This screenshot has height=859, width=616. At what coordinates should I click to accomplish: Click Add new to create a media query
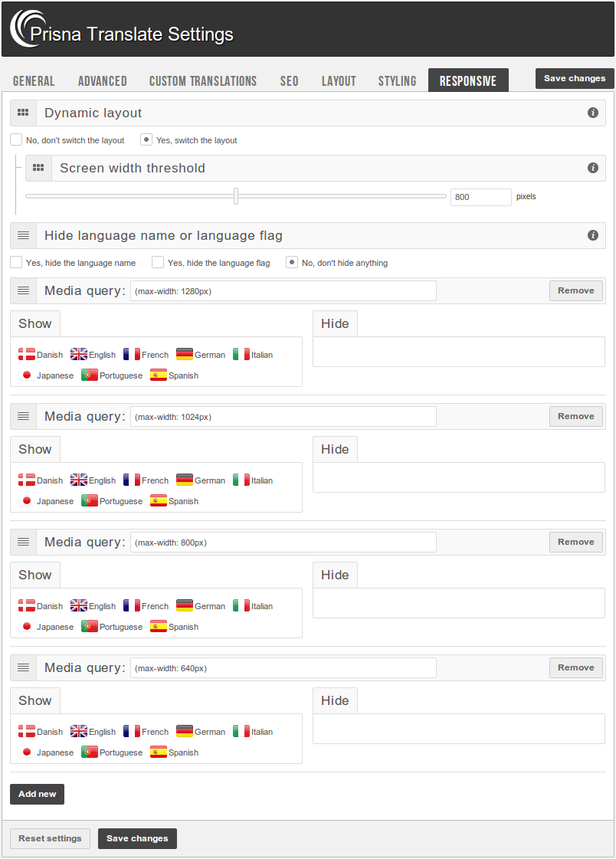point(37,794)
